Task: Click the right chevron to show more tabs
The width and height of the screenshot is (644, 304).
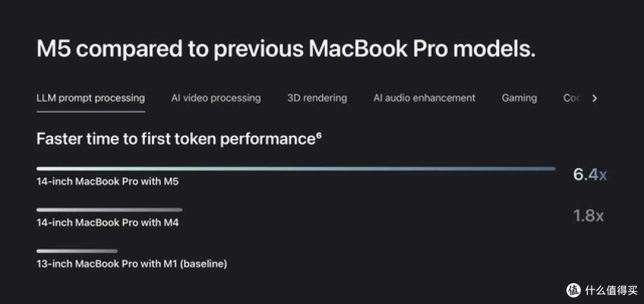Action: (x=595, y=98)
